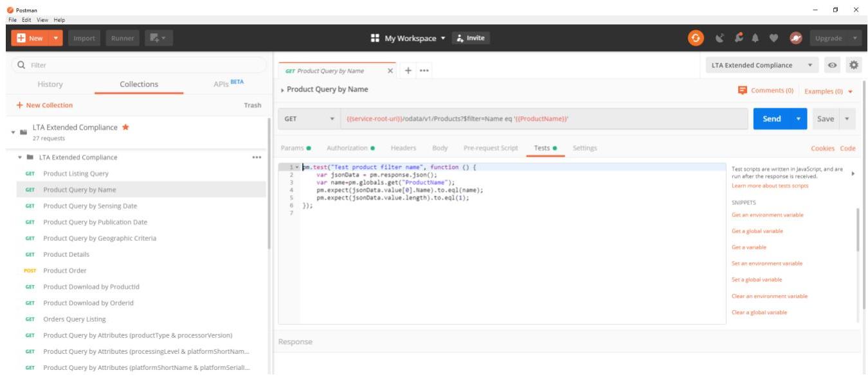Open the Edit menu

(x=27, y=20)
